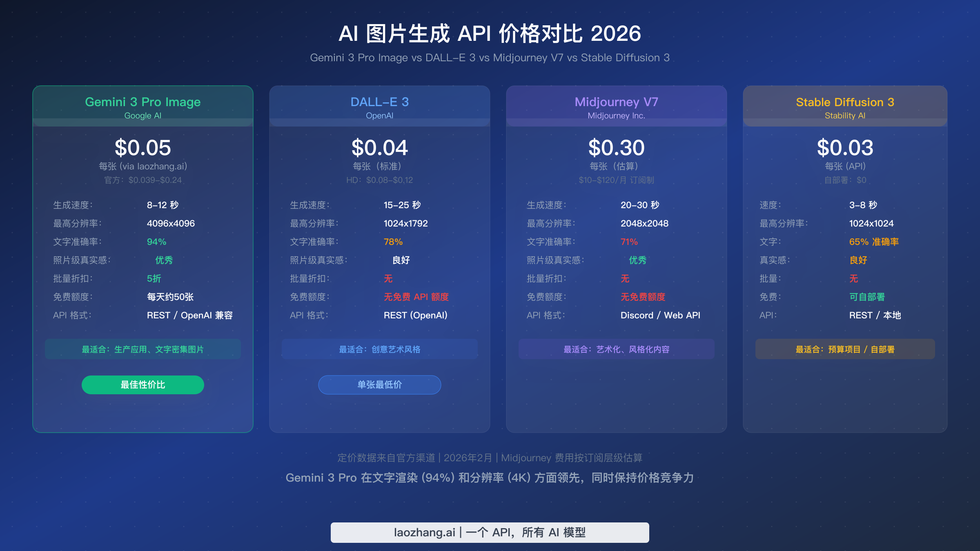Click the "单张最低价" button under DALL-E 3
Image resolution: width=980 pixels, height=551 pixels.
[379, 384]
